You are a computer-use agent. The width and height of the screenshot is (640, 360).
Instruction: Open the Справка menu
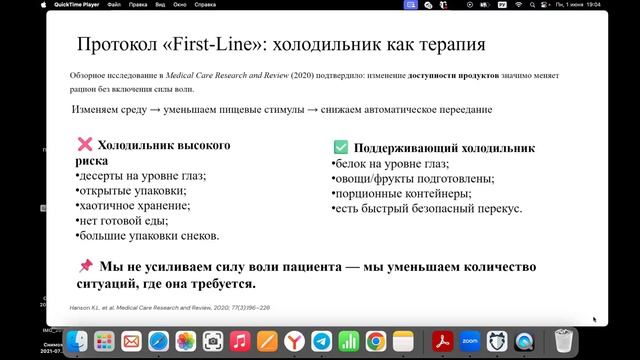(205, 5)
